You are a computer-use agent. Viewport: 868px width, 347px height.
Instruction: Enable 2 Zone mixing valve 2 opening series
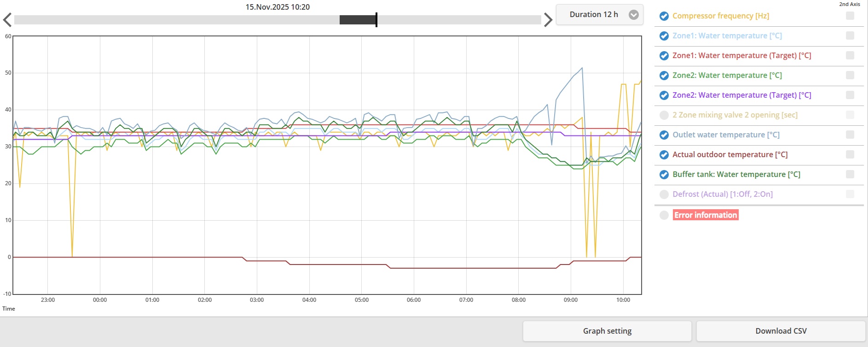coord(664,115)
